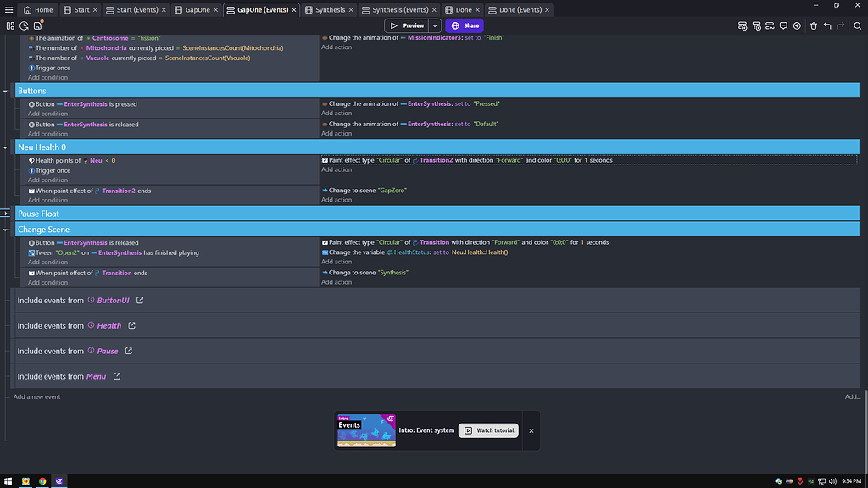This screenshot has height=488, width=868.
Task: Search in events with the magnifier icon
Action: tap(857, 25)
